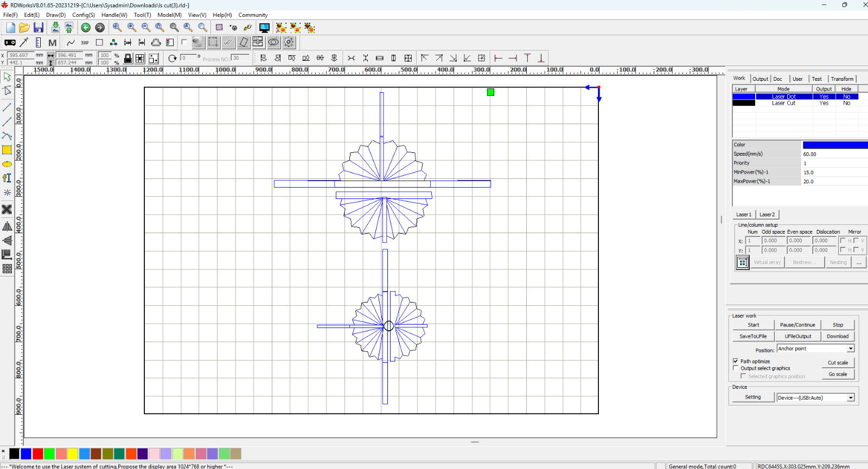Image resolution: width=868 pixels, height=469 pixels.
Task: Click the monitor preview icon
Action: coord(264,28)
